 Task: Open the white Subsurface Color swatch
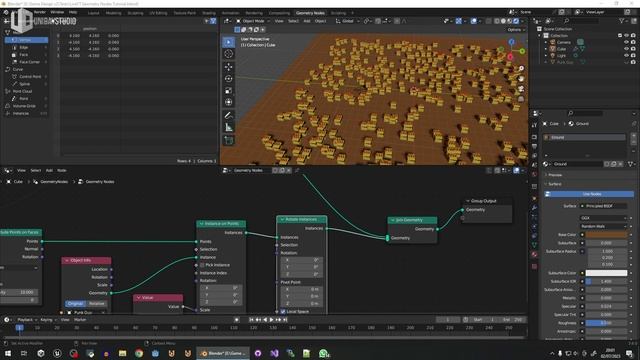point(606,273)
